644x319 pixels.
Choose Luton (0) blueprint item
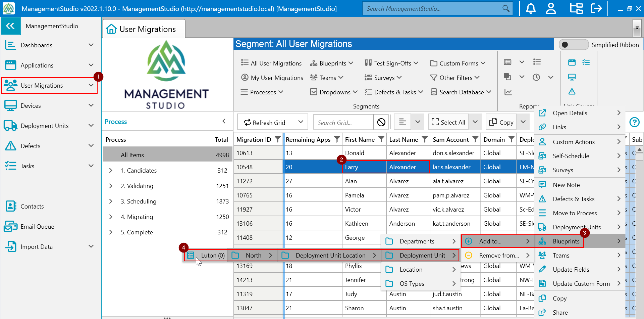click(x=206, y=256)
